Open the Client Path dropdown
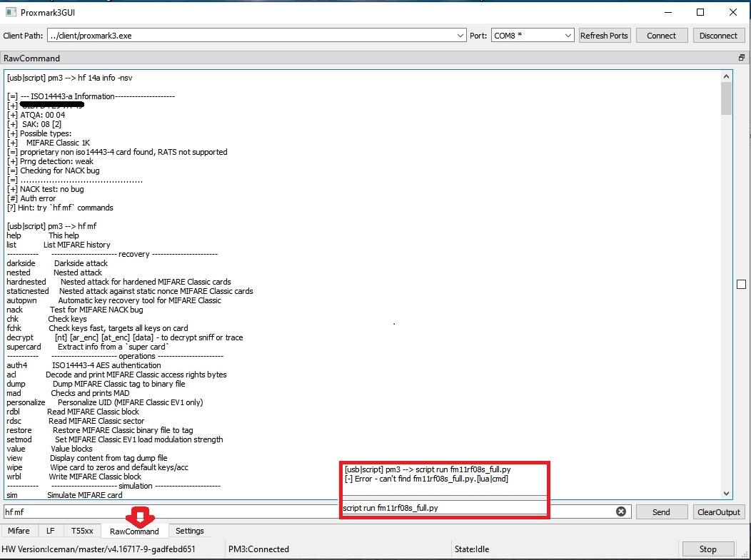Image resolution: width=751 pixels, height=560 pixels. 460,36
